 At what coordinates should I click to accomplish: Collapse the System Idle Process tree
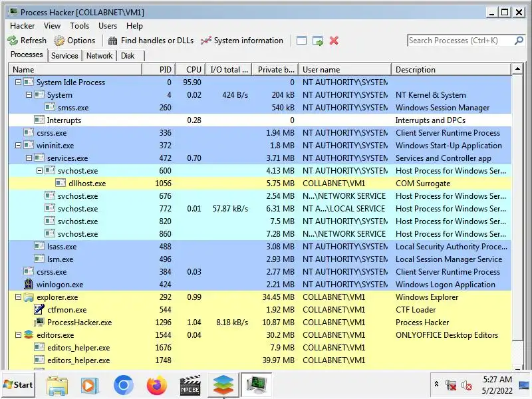point(19,82)
